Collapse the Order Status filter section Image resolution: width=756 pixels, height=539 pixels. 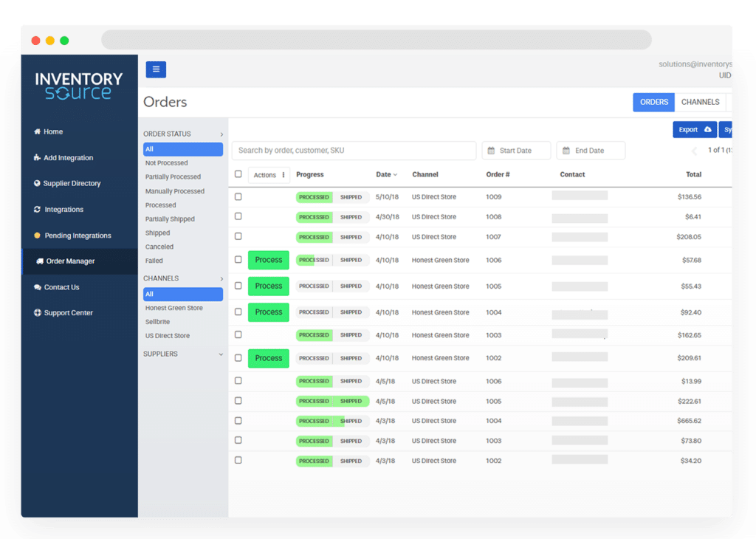[221, 134]
